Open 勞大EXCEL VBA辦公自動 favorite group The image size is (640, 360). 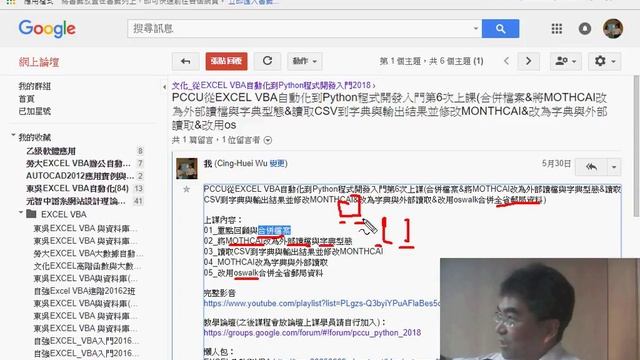click(78, 163)
